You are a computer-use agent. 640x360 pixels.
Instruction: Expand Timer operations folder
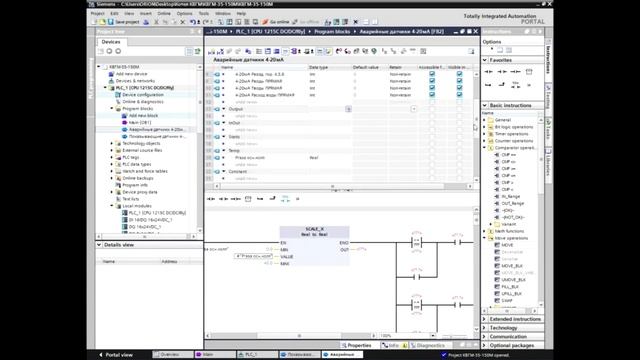[x=484, y=134]
